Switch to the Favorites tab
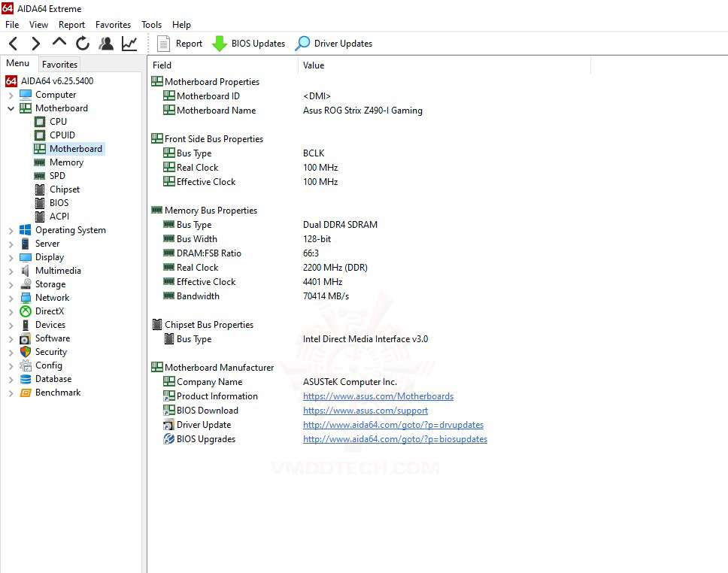This screenshot has width=728, height=573. click(x=59, y=64)
